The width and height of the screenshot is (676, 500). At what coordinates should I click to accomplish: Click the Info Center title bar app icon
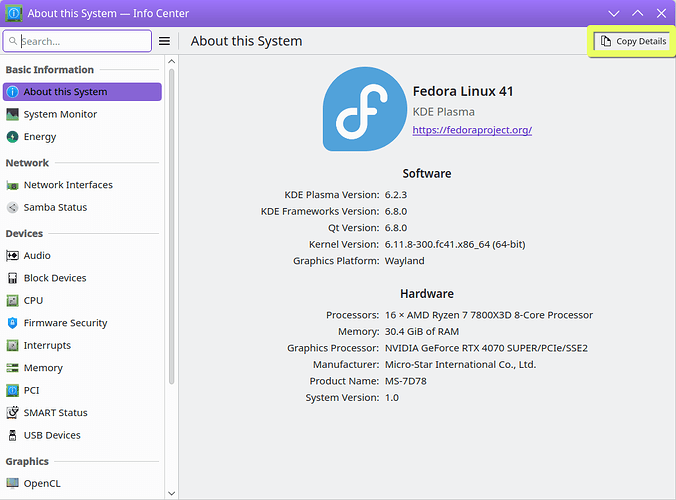click(13, 13)
